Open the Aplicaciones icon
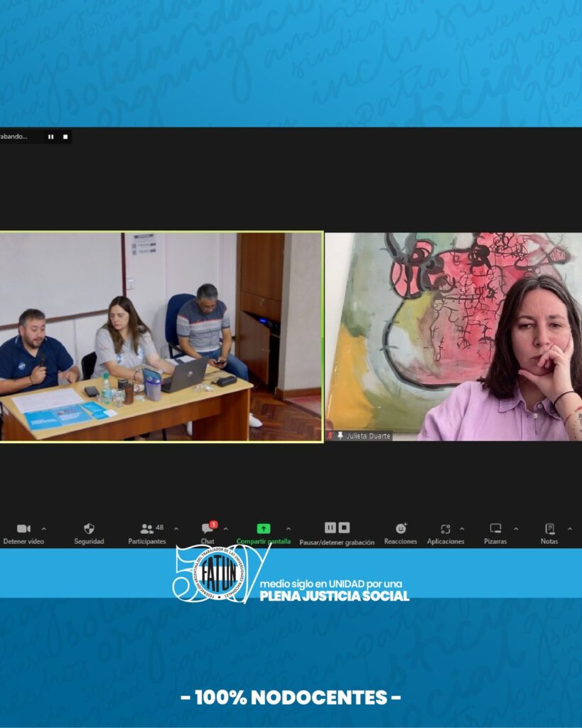This screenshot has height=728, width=582. click(x=445, y=529)
